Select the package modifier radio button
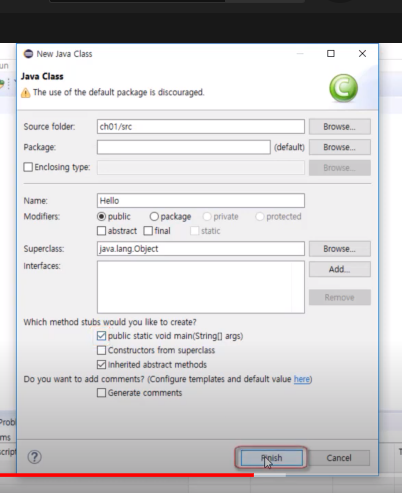 [x=154, y=217]
